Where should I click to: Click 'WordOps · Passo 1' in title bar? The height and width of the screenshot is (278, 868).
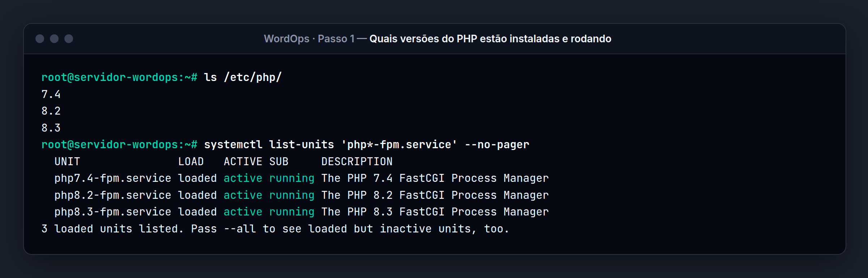point(309,39)
